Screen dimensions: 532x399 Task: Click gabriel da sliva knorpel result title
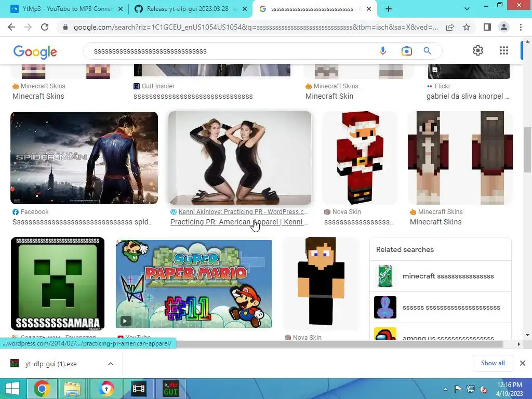pos(468,96)
